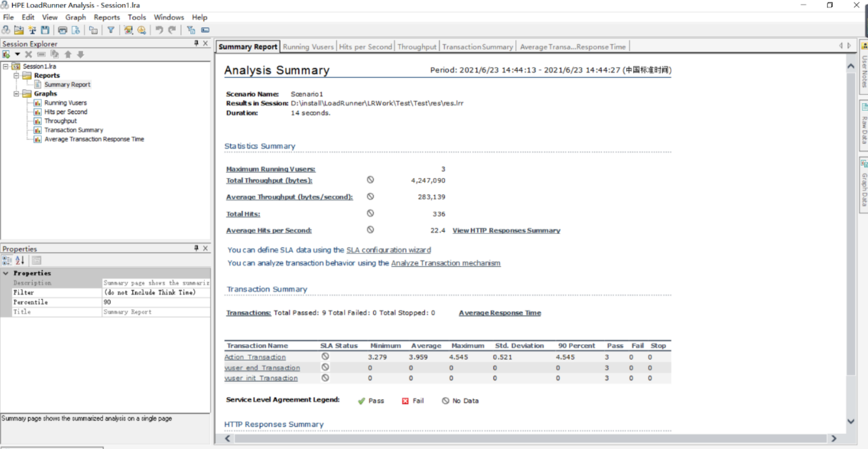The height and width of the screenshot is (449, 868).
Task: Click the clock granularity icon in the toolbar
Action: point(142,30)
